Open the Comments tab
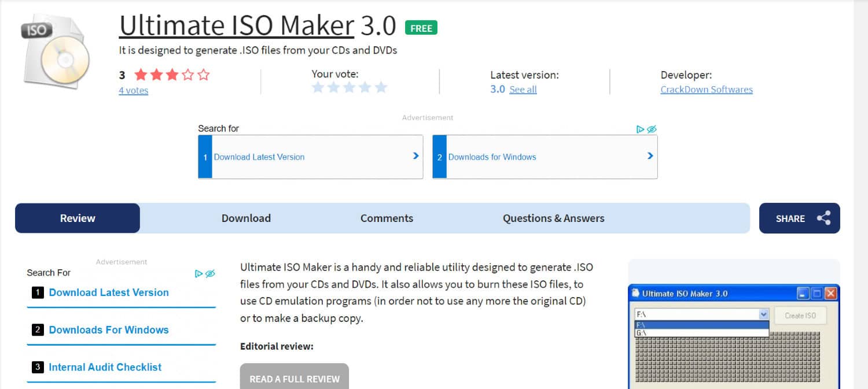 click(387, 218)
